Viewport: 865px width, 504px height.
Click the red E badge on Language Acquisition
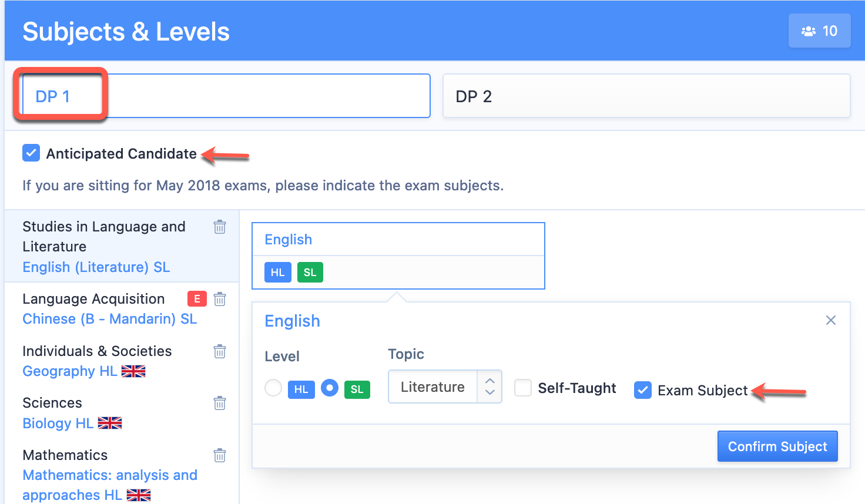(x=197, y=299)
